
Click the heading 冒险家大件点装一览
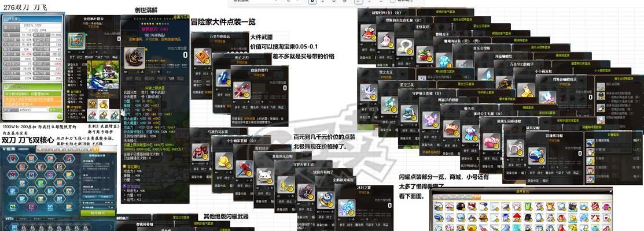point(223,23)
